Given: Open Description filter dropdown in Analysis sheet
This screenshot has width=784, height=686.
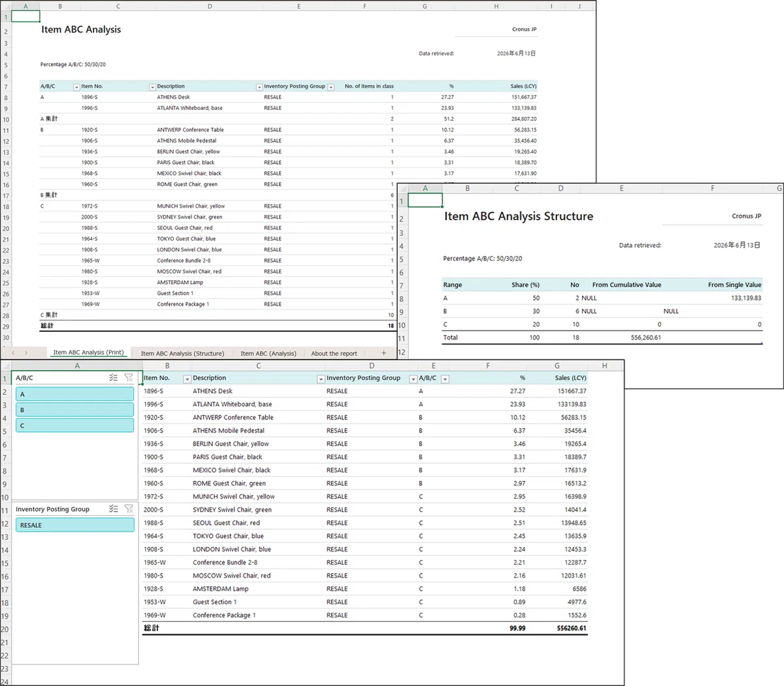Looking at the screenshot, I should tap(321, 379).
